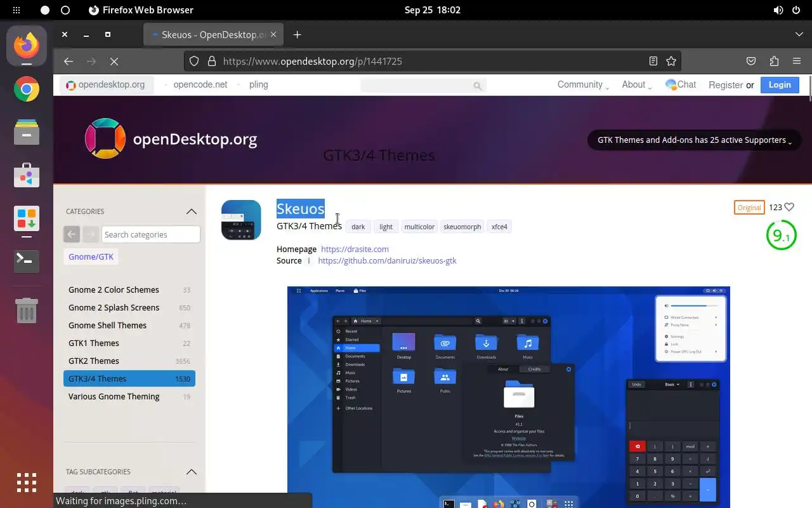Click the search magnifier icon
This screenshot has width=812, height=508.
[x=477, y=85]
